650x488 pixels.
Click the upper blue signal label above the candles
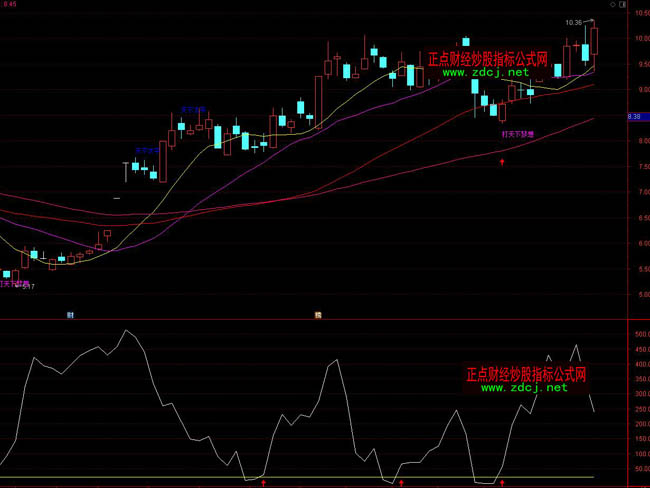[x=194, y=109]
